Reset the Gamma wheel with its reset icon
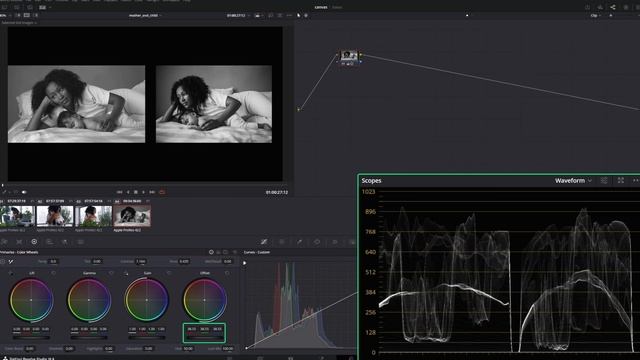This screenshot has width=640, height=360. [111, 273]
